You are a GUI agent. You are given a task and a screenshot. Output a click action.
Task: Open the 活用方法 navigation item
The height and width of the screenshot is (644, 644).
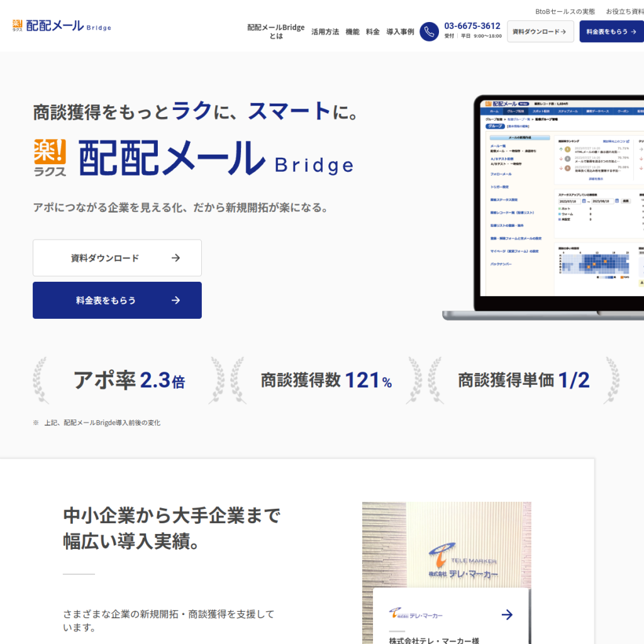tap(325, 31)
